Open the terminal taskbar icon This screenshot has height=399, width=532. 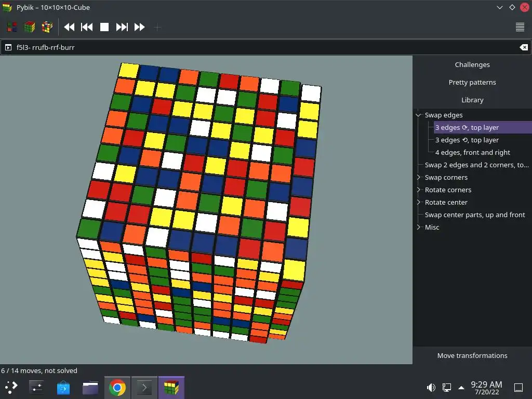144,387
